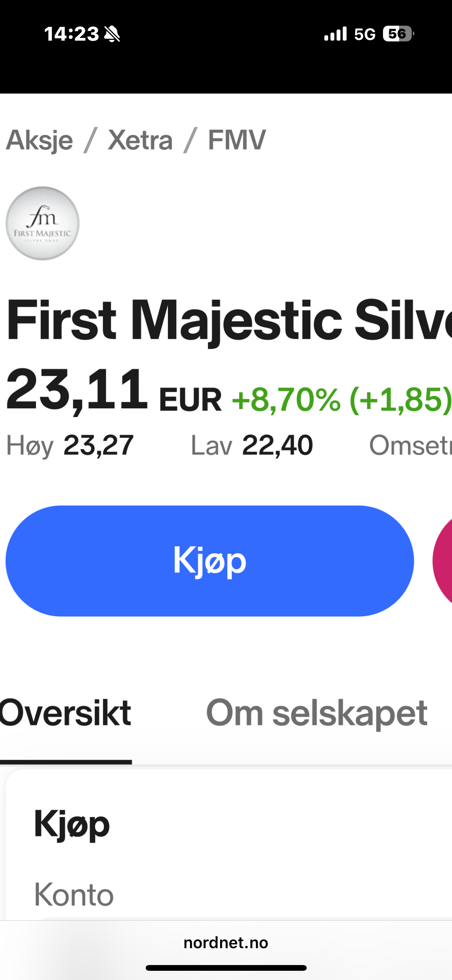
Task: Tap the cellular signal bars icon
Action: [x=335, y=34]
